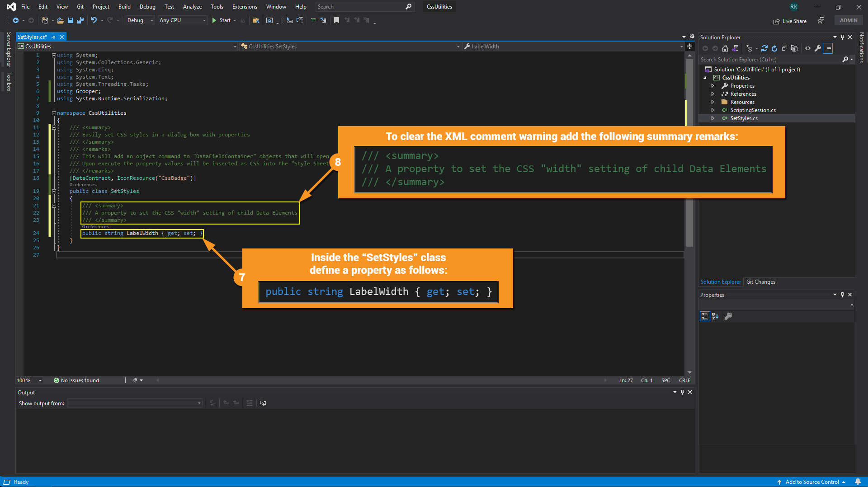The height and width of the screenshot is (487, 868).
Task: Click Sync with Active Document icon
Action: [764, 48]
